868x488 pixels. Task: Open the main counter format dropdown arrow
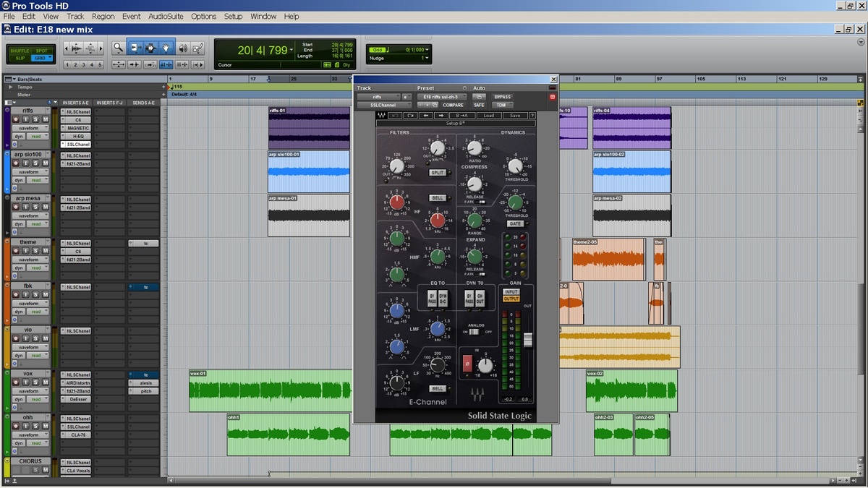tap(292, 51)
